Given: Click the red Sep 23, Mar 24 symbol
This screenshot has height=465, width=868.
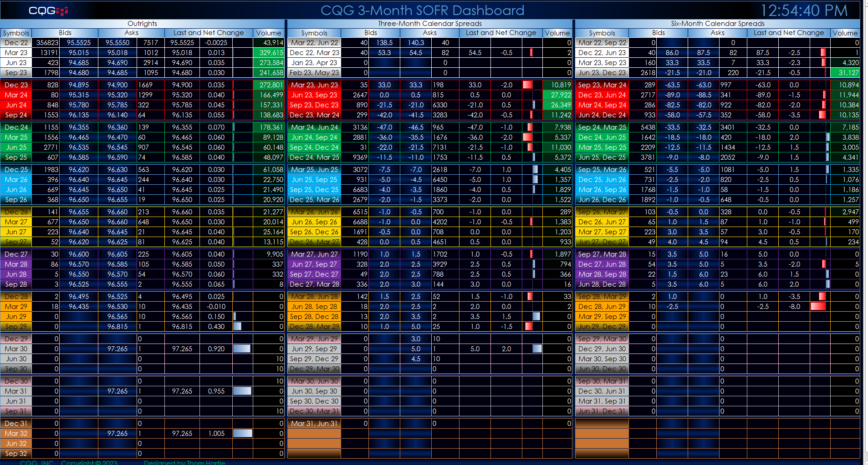Looking at the screenshot, I should point(602,85).
